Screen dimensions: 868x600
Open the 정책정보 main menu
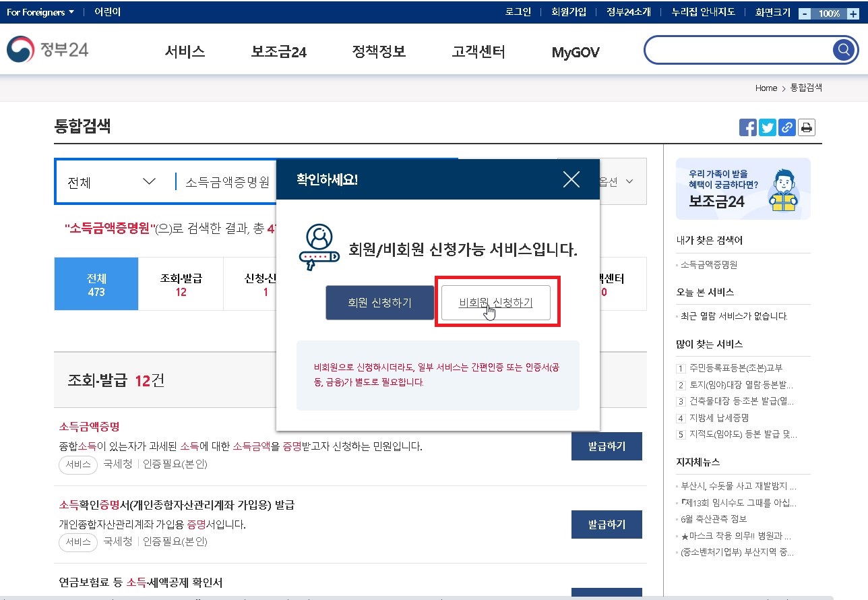pyautogui.click(x=379, y=52)
